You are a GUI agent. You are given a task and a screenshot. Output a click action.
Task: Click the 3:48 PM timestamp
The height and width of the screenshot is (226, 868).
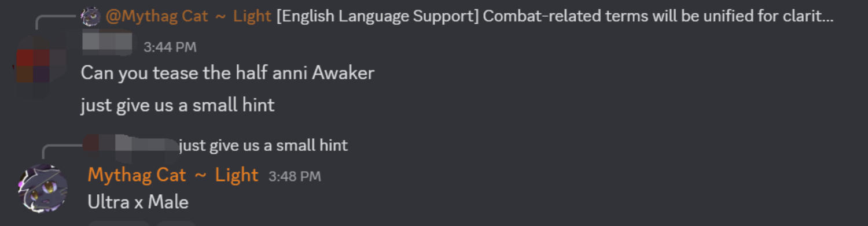295,176
